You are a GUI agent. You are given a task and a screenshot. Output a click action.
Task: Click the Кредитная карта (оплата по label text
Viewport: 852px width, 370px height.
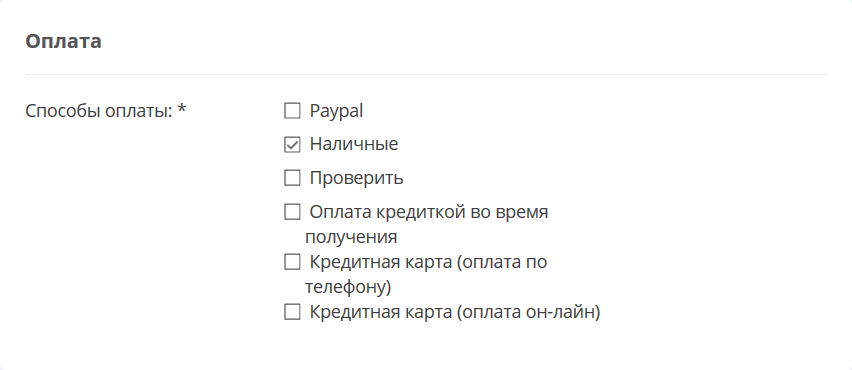(x=428, y=262)
